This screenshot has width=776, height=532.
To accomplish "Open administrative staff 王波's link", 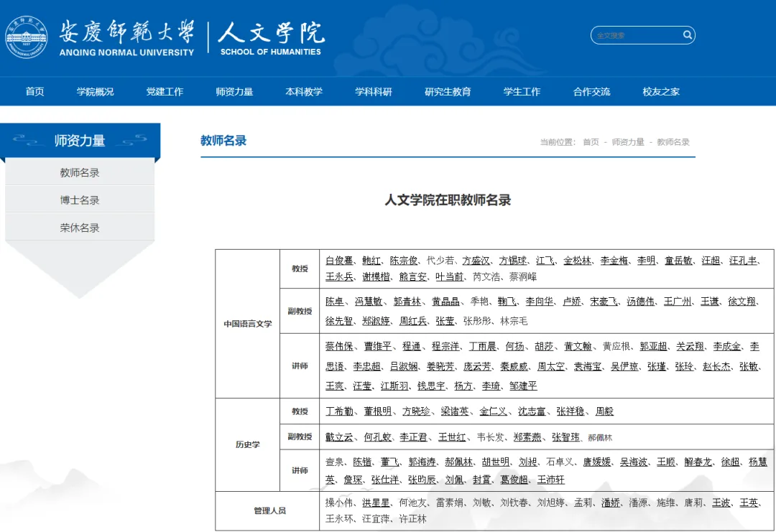I will click(x=721, y=503).
